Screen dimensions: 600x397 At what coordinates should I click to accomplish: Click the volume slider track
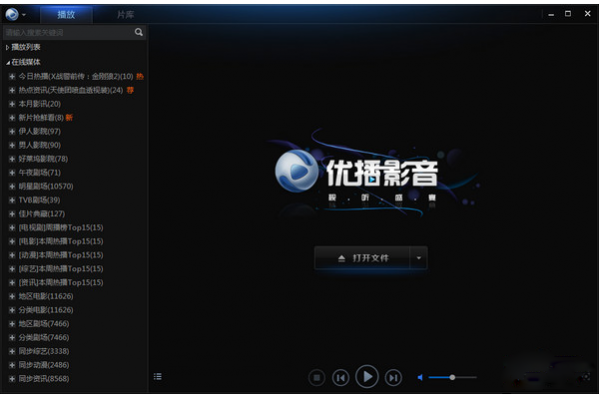[453, 377]
